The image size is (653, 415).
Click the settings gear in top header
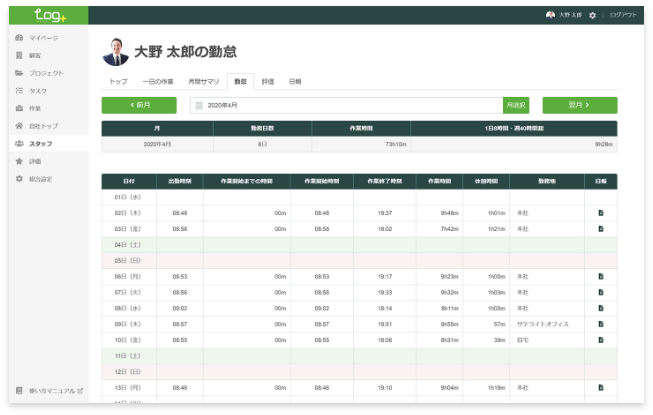593,16
